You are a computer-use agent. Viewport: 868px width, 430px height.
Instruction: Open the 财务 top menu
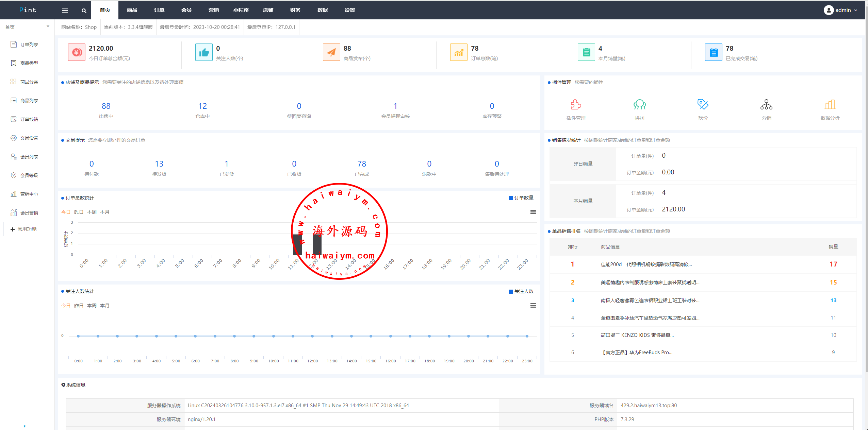[295, 10]
